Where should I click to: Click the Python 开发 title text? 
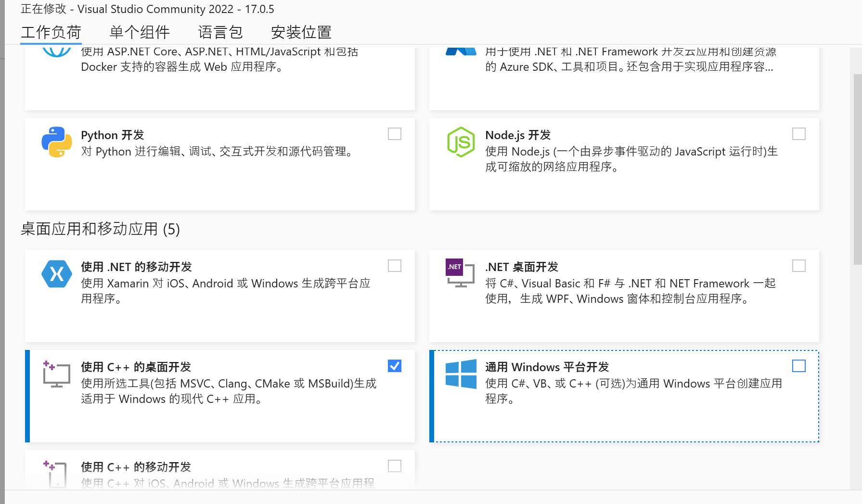(x=113, y=135)
